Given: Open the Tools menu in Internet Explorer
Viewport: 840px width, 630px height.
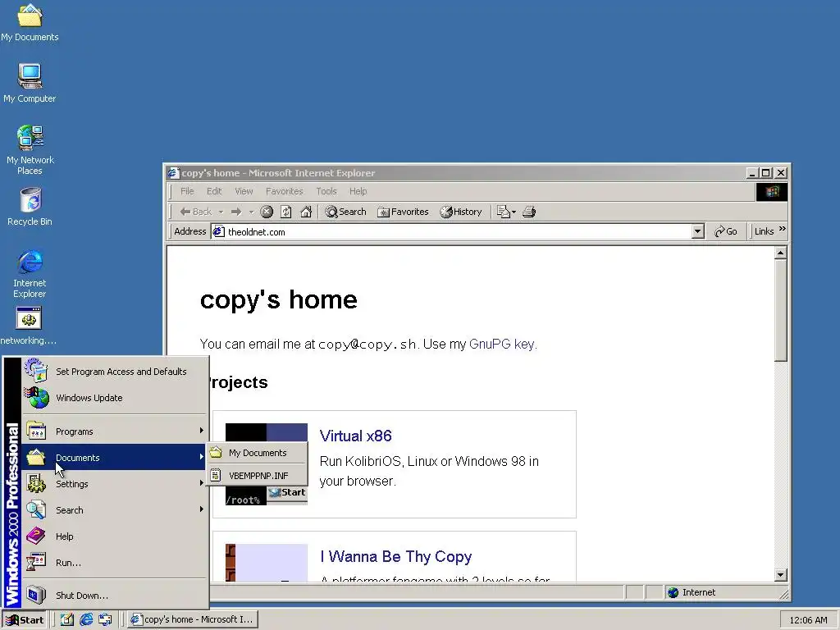Looking at the screenshot, I should 326,191.
